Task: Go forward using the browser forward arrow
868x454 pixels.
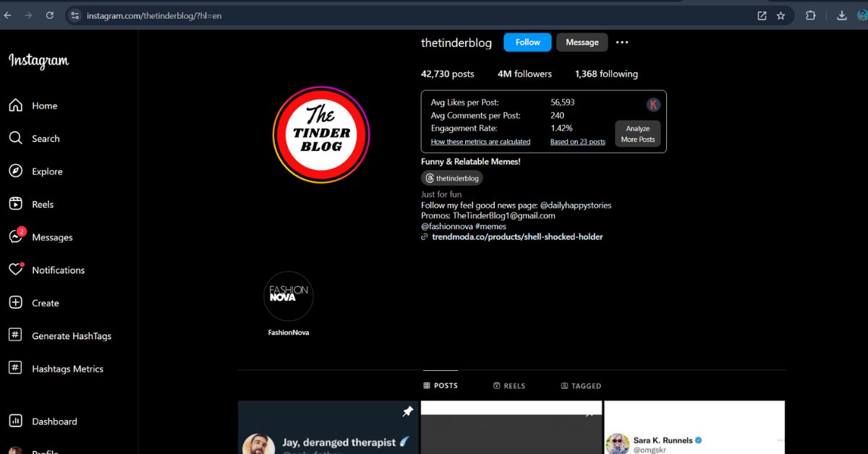Action: point(29,15)
